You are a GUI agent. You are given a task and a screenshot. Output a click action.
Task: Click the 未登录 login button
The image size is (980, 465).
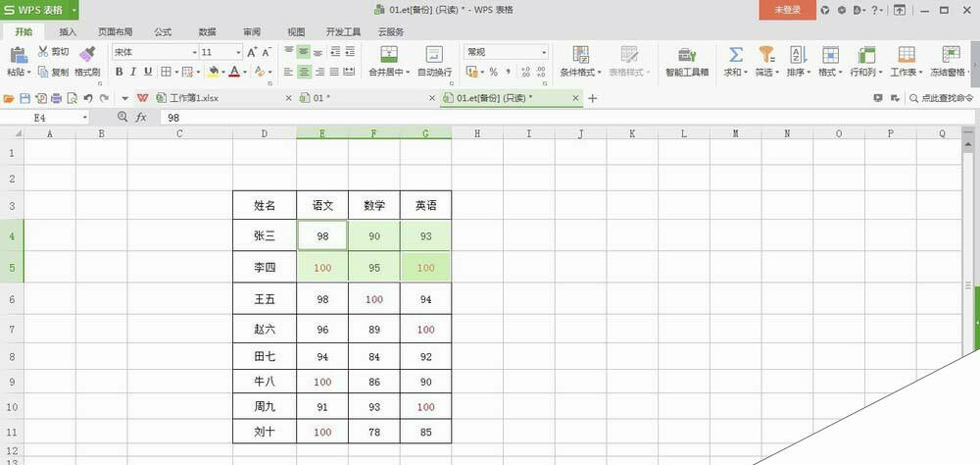pos(787,10)
